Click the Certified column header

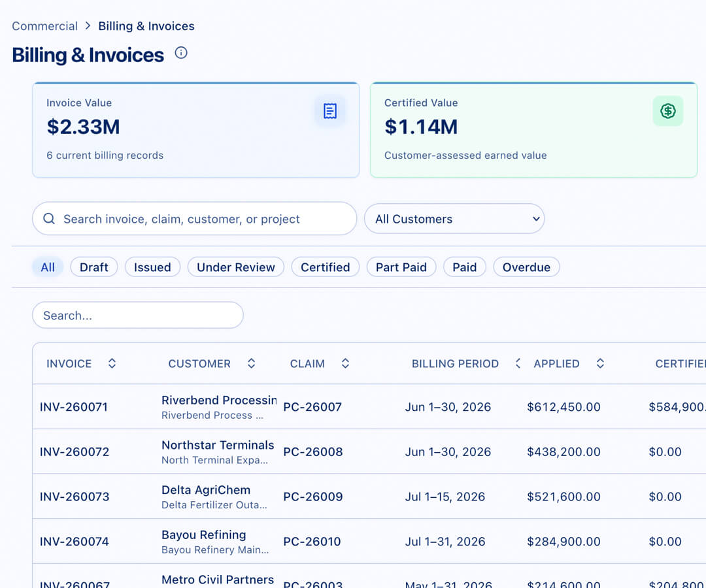[681, 363]
